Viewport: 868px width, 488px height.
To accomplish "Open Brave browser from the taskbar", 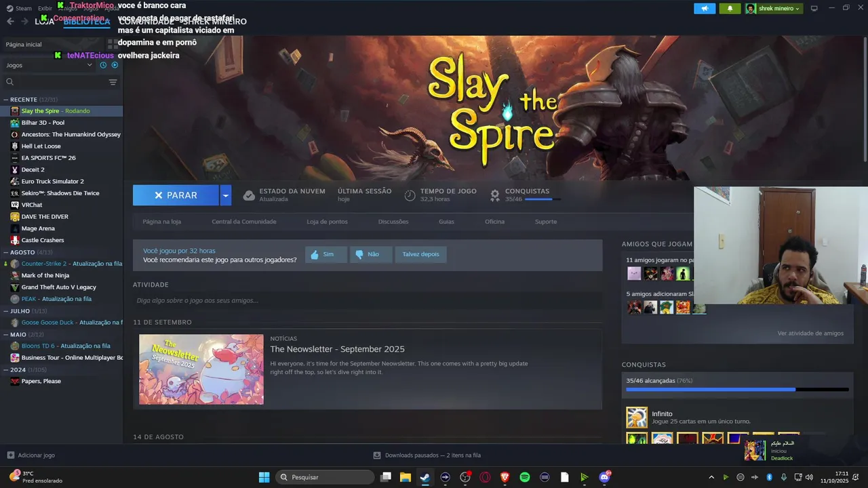I will 505,477.
